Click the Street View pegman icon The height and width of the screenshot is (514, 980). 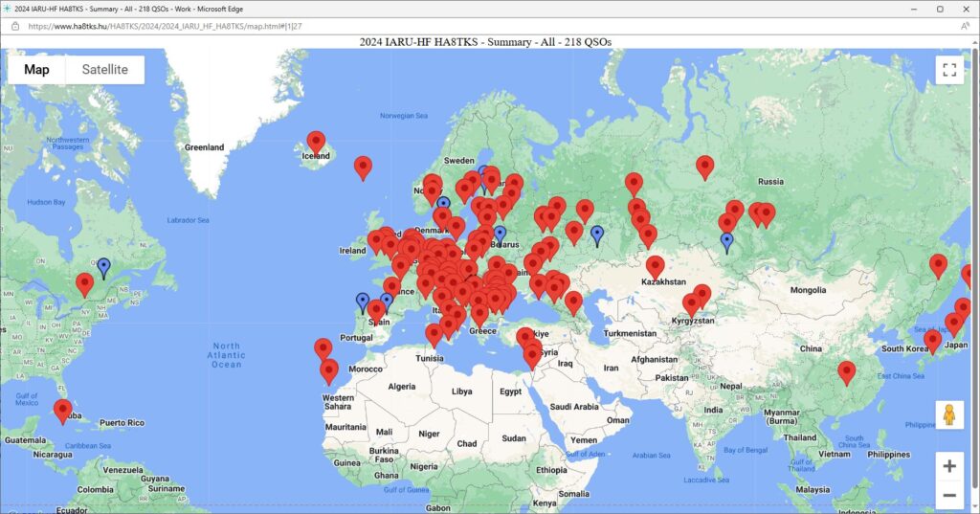click(948, 415)
